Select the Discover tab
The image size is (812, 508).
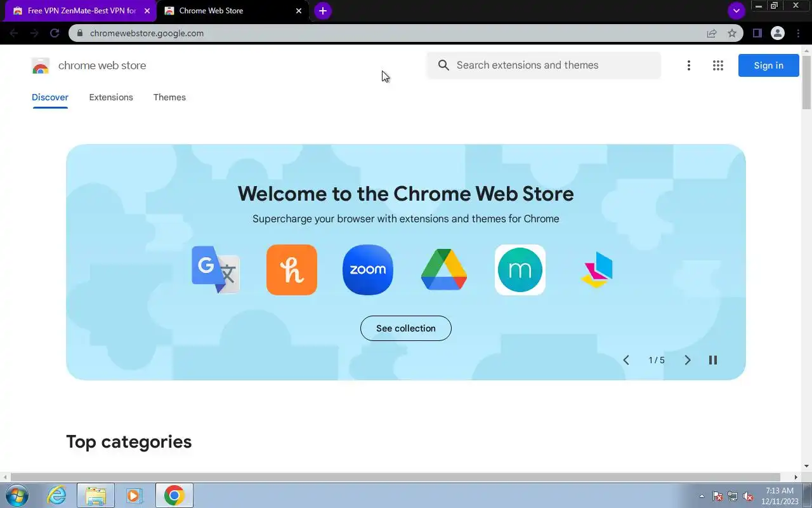point(50,97)
